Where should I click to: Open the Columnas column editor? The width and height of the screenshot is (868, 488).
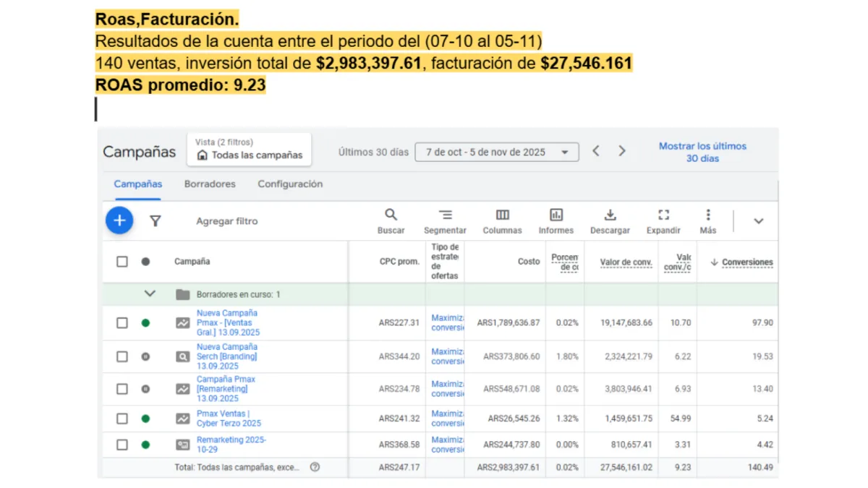(x=502, y=215)
